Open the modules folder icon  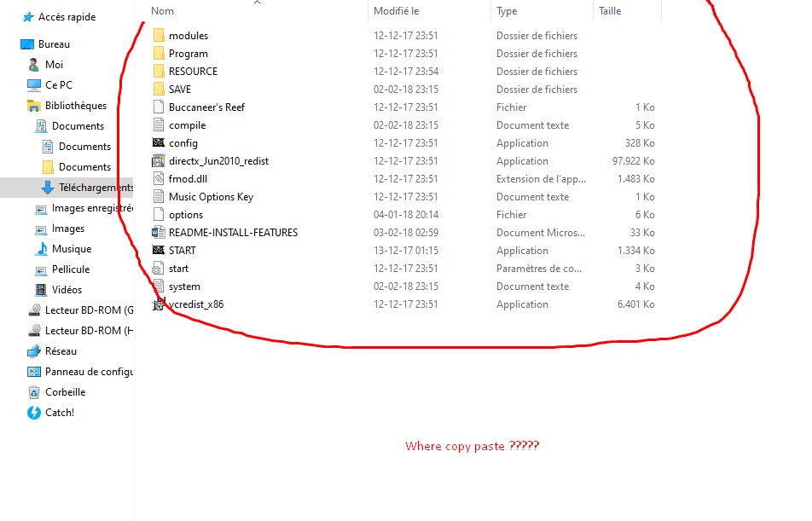click(159, 36)
